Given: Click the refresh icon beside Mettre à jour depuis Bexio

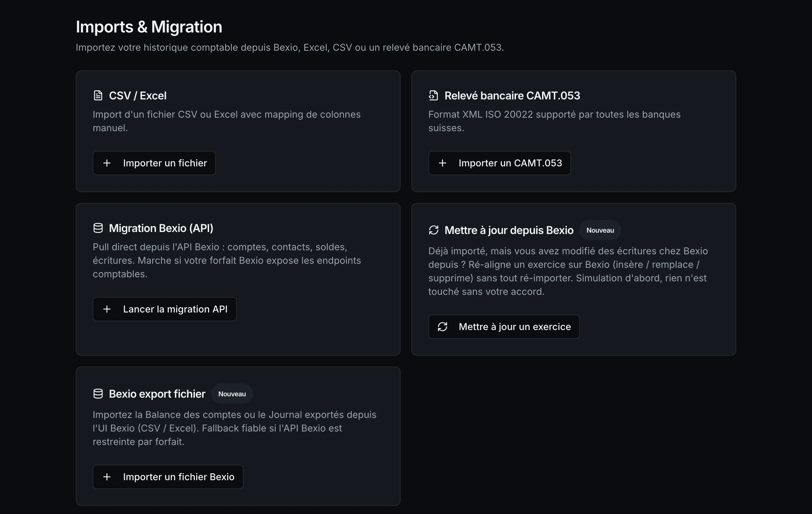Looking at the screenshot, I should [433, 230].
